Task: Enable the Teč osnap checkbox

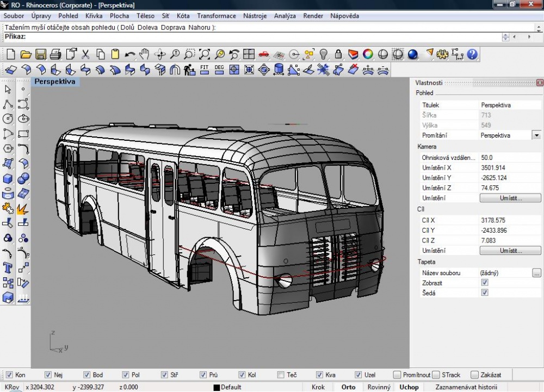Action: [x=281, y=375]
